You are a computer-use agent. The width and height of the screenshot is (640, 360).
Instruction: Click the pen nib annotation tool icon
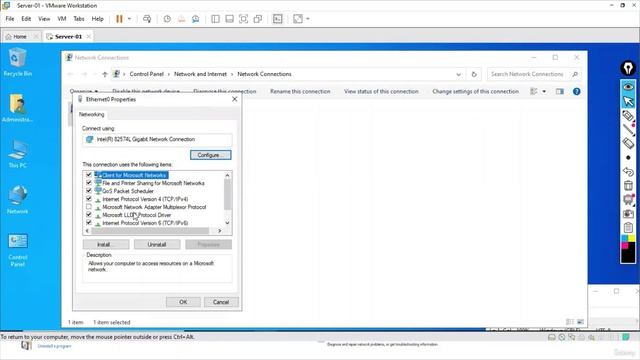(628, 68)
